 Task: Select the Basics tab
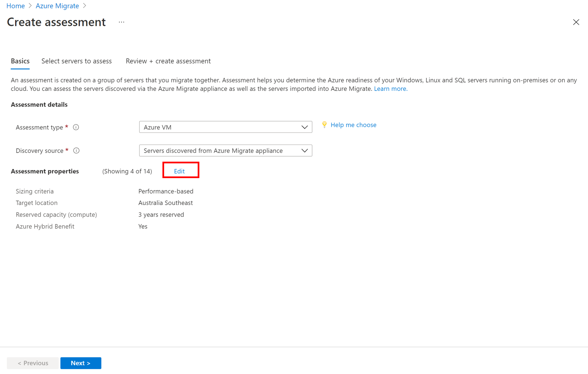pos(20,61)
